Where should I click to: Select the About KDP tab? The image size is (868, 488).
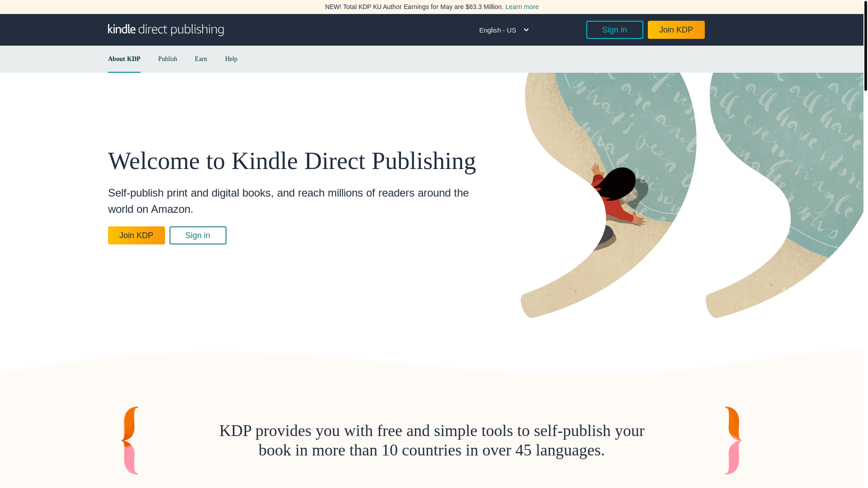pyautogui.click(x=124, y=59)
